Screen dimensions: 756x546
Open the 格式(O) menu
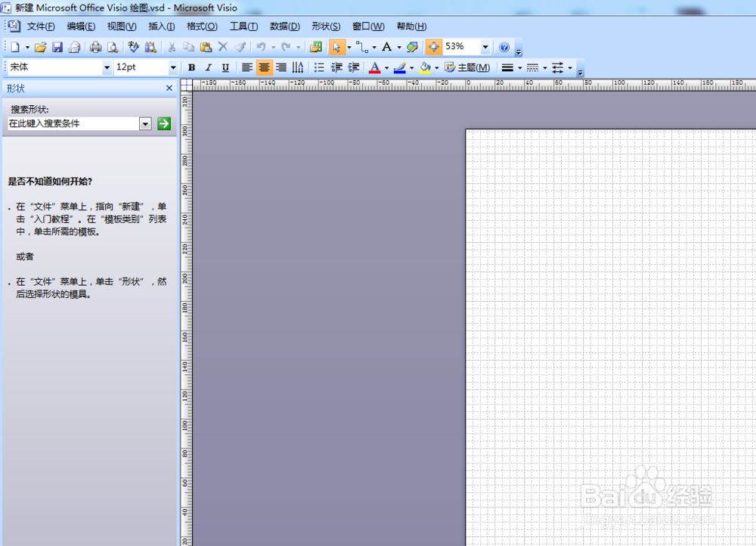pyautogui.click(x=202, y=26)
